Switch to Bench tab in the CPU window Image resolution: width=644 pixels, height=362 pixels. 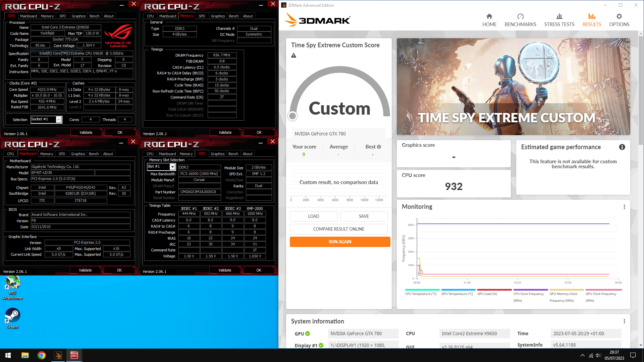pos(94,16)
